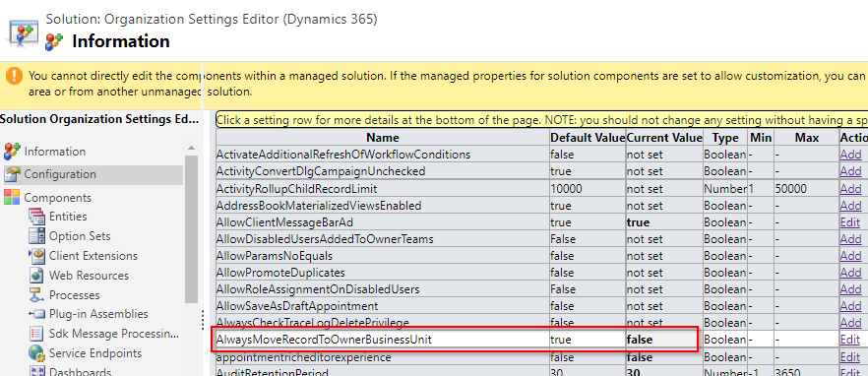This screenshot has height=376, width=868.
Task: Click the Entities icon
Action: coord(36,216)
